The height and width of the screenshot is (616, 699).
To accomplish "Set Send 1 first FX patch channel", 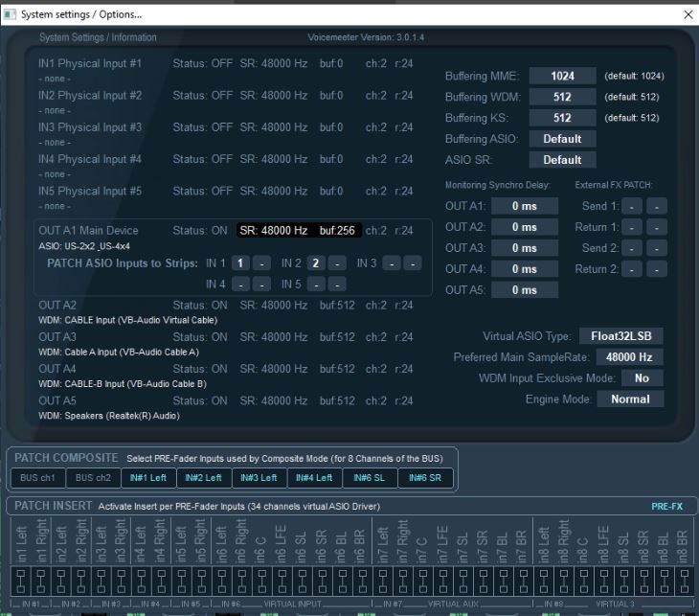I will coord(632,206).
